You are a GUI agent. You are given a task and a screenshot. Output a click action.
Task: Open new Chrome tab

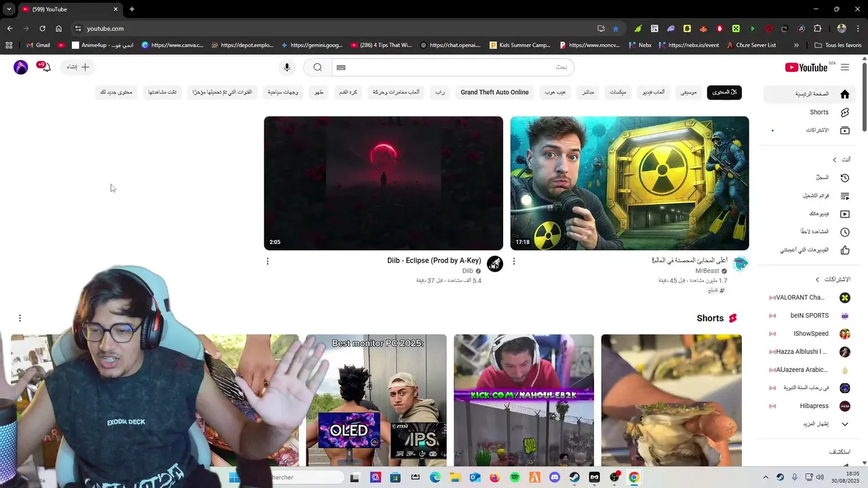pyautogui.click(x=132, y=9)
